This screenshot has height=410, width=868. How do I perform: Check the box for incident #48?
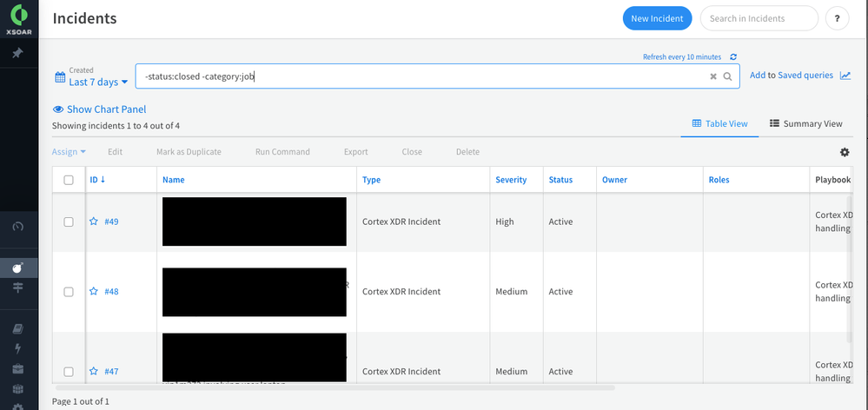click(69, 292)
